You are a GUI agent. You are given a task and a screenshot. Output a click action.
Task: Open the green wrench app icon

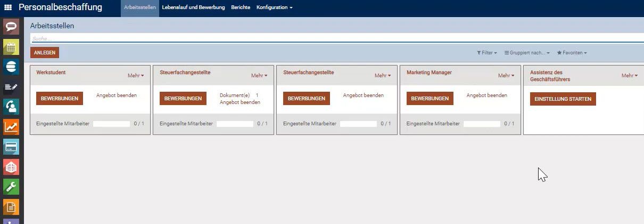[x=11, y=187]
